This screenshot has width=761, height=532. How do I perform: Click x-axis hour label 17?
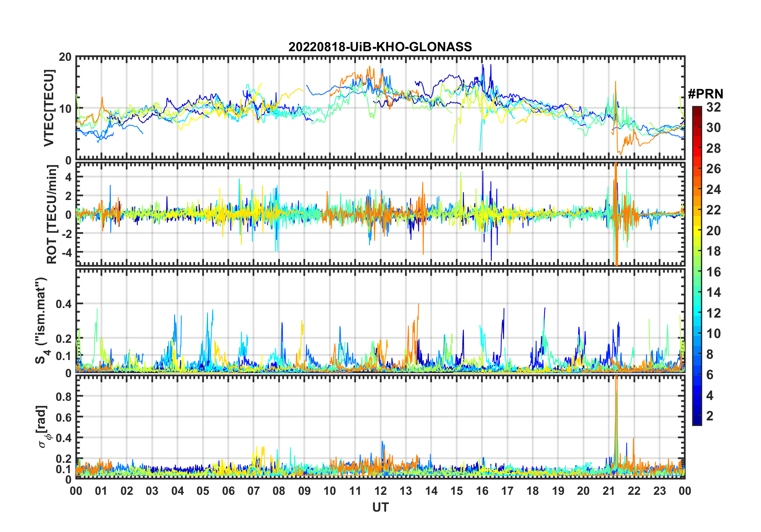click(x=507, y=491)
